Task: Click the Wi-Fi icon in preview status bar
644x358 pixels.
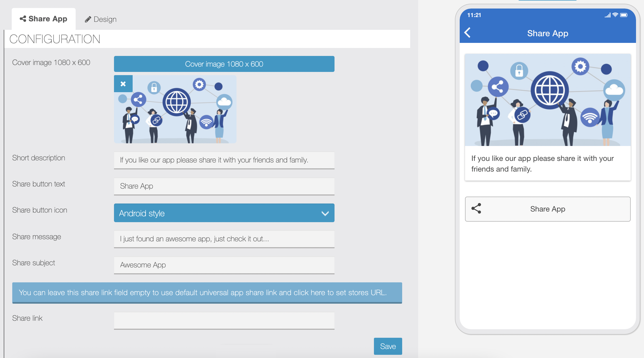Action: [x=615, y=15]
